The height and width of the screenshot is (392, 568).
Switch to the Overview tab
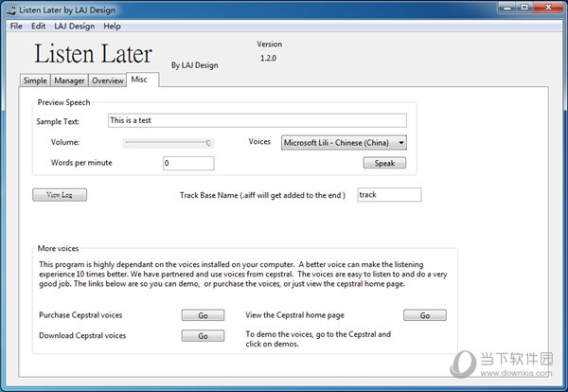point(108,80)
